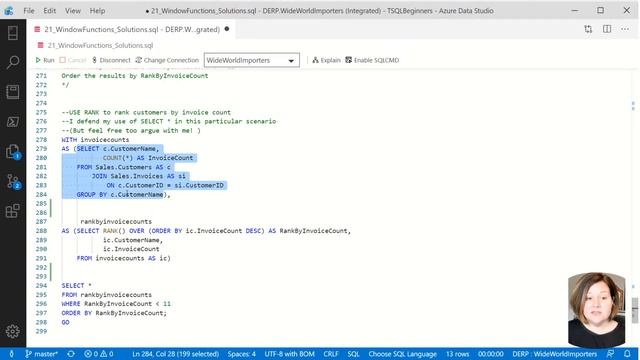Viewport: 640px width, 360px height.
Task: Click the 13 rows status entry
Action: pos(458,354)
